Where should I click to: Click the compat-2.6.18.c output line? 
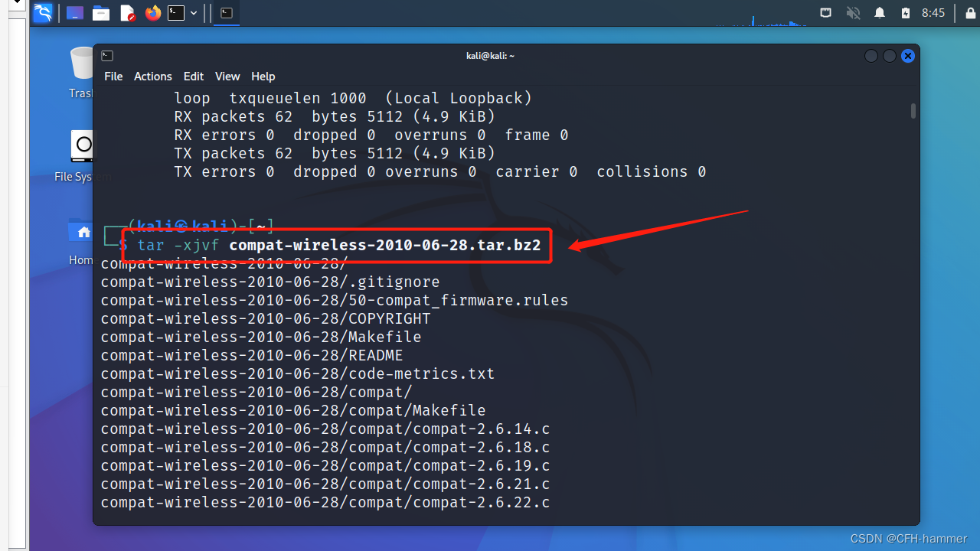(325, 447)
